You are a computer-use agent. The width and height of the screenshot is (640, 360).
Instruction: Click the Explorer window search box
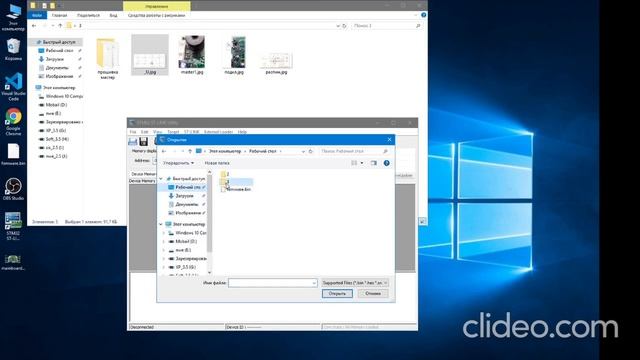click(387, 26)
